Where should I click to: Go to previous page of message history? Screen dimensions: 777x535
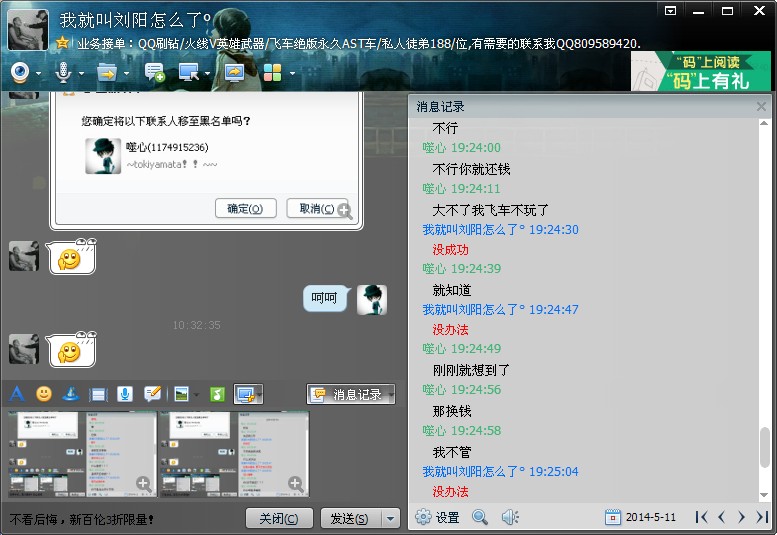(x=722, y=517)
